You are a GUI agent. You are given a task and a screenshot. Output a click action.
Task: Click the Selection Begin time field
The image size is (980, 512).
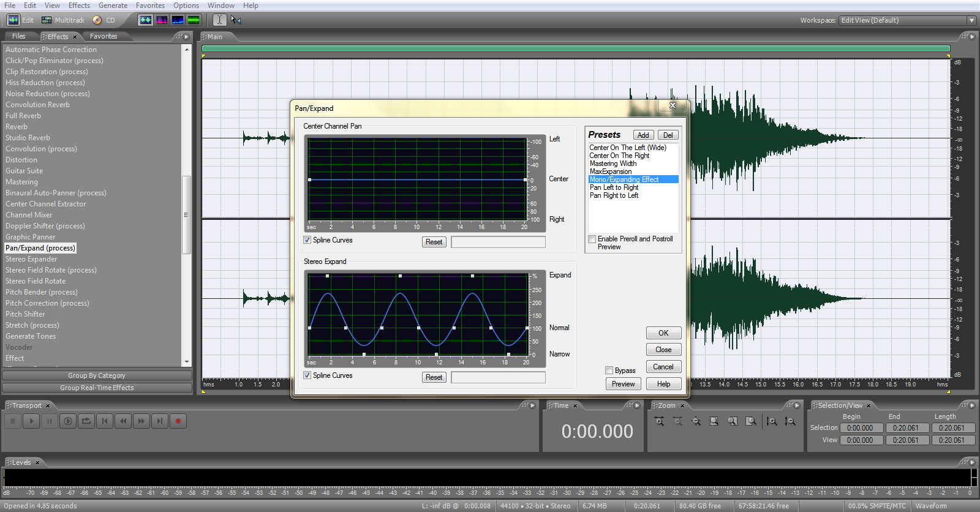pos(861,428)
